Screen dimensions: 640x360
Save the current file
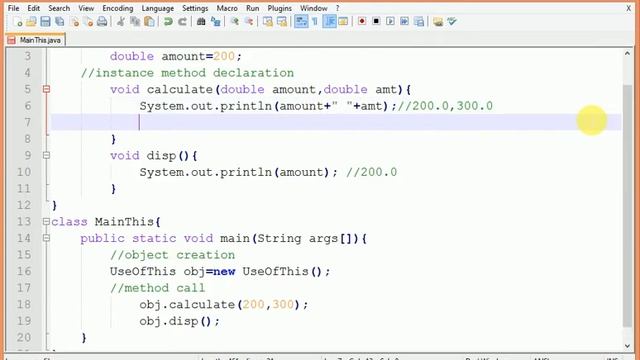[45, 22]
